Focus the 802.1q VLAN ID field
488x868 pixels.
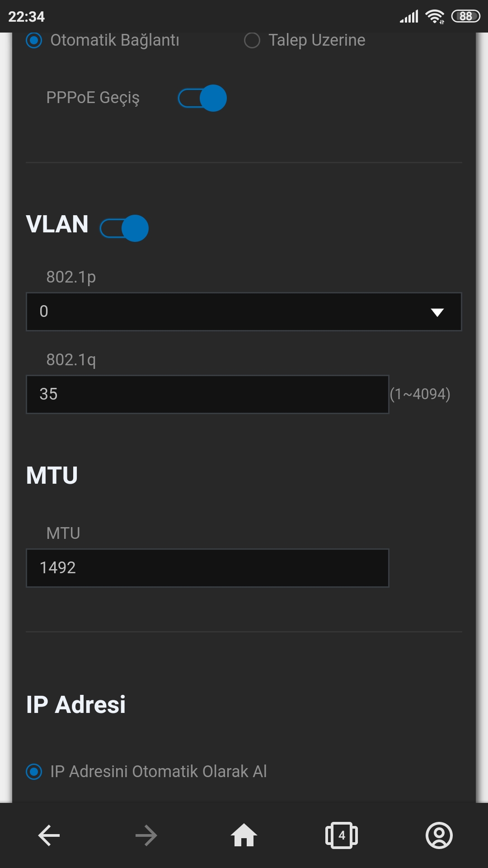click(x=207, y=394)
